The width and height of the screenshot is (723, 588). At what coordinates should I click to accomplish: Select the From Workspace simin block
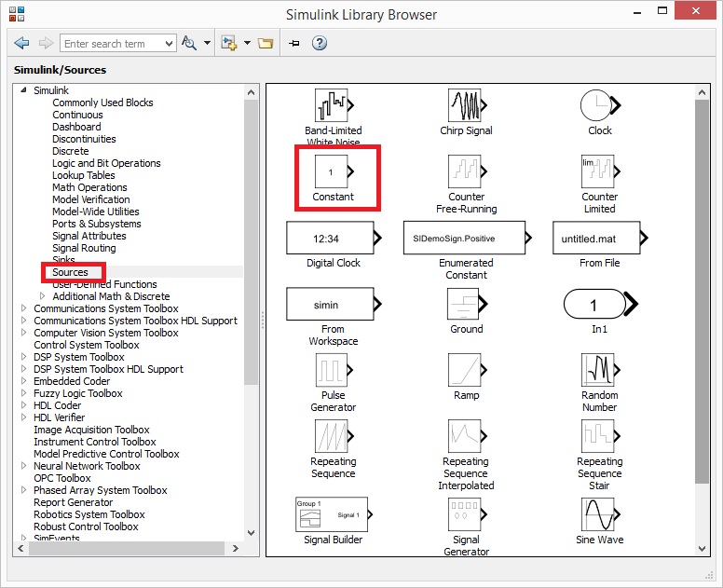pyautogui.click(x=334, y=304)
